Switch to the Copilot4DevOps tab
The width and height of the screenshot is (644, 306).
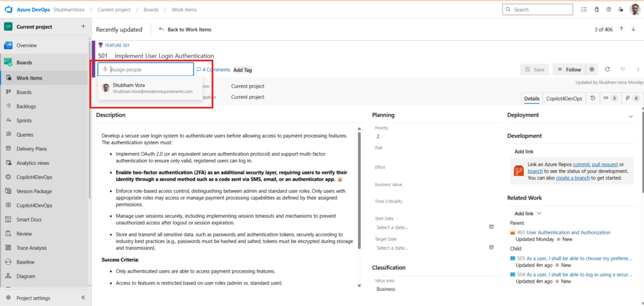(563, 98)
